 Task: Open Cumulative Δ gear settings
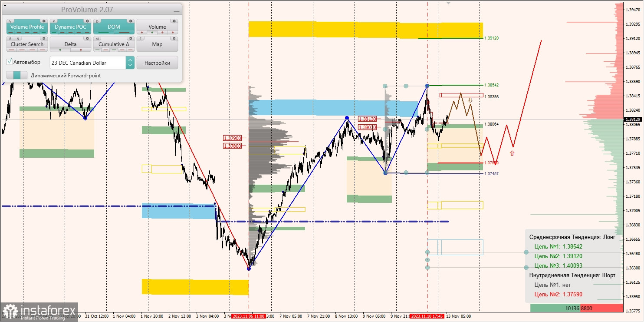(130, 38)
